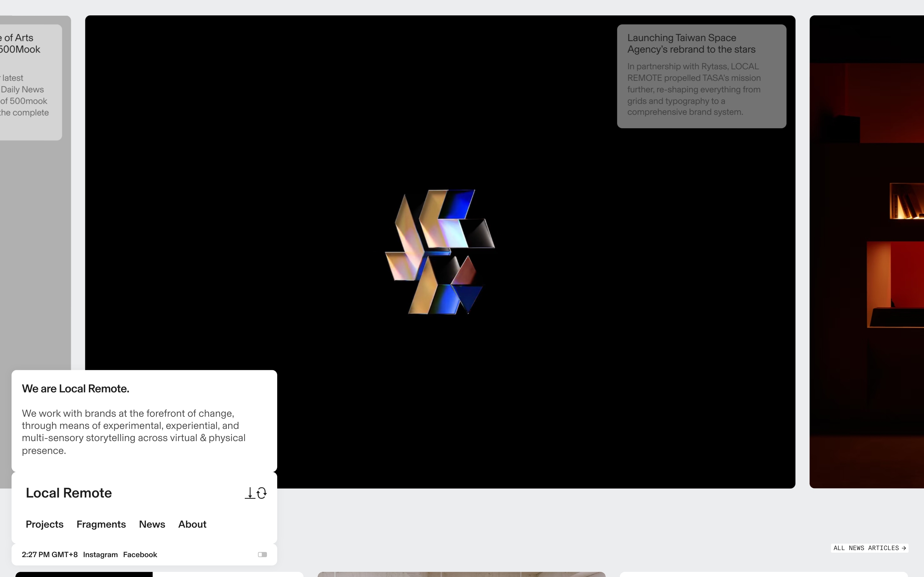This screenshot has height=577, width=924.
Task: Click the 2:27 PM GMT+8 time display
Action: click(50, 555)
